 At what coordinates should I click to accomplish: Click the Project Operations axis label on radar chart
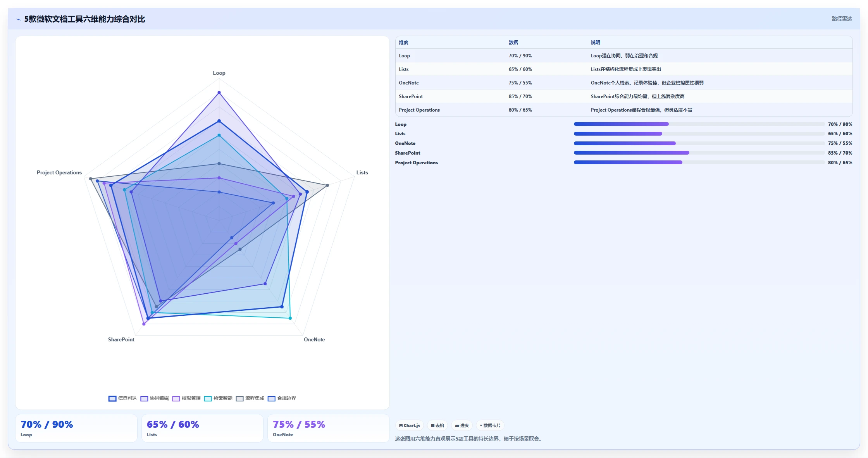point(59,172)
